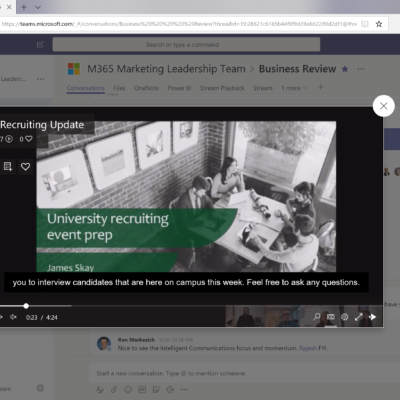Unmute the video volume icon

pos(13,317)
